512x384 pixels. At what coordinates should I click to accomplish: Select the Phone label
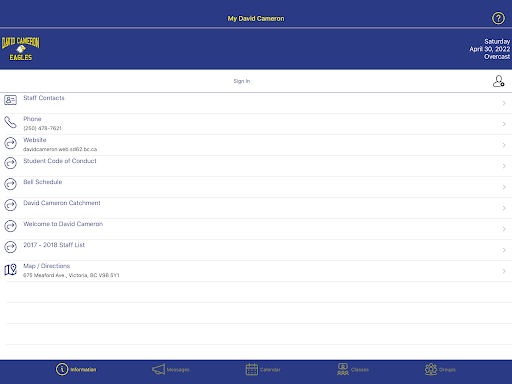click(32, 119)
